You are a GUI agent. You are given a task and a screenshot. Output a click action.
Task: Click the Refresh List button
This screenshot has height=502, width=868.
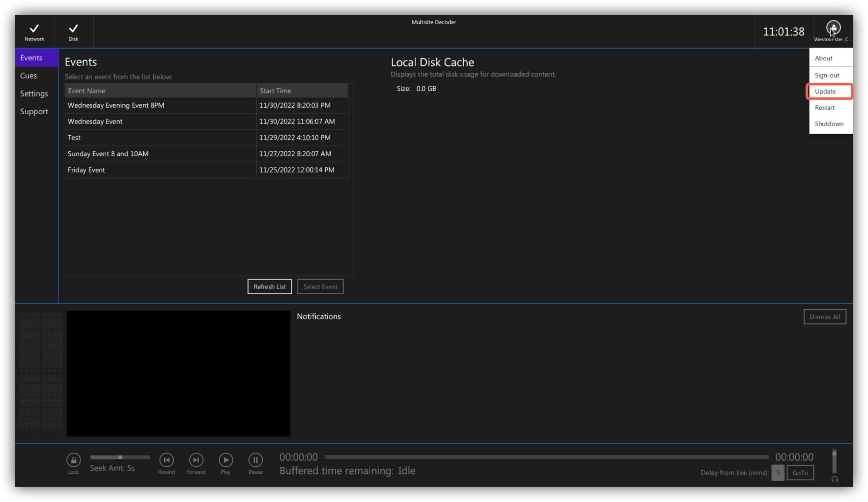[x=269, y=286]
